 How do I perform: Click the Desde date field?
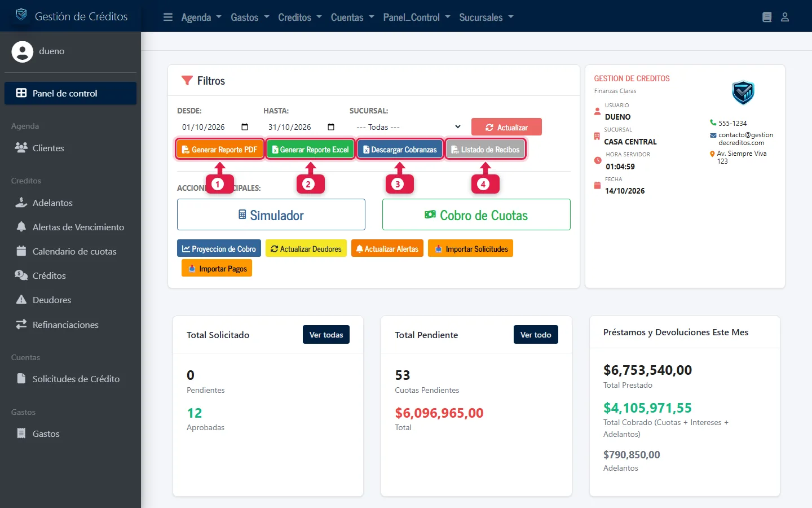point(215,127)
